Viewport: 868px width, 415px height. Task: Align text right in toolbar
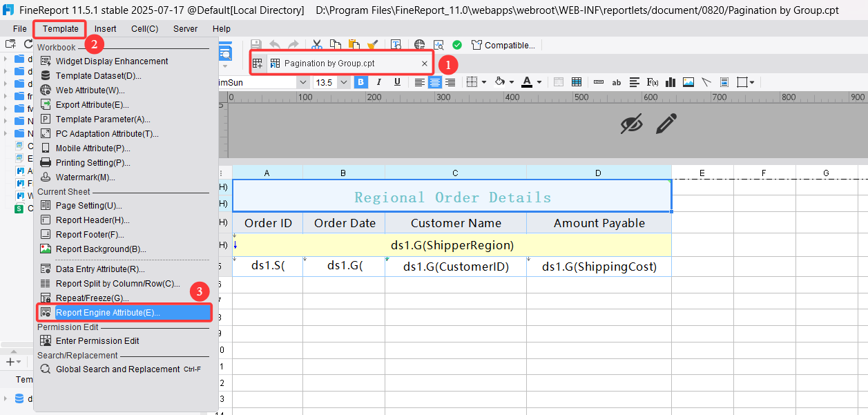click(x=450, y=82)
